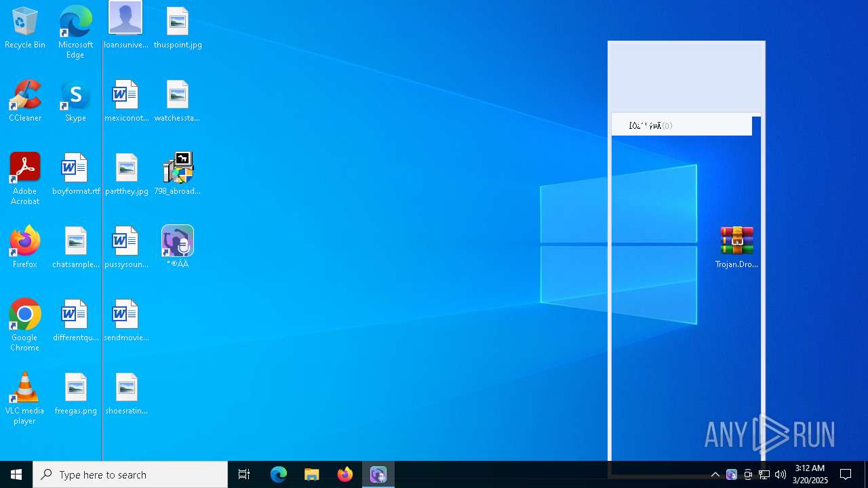Image resolution: width=868 pixels, height=488 pixels.
Task: Select the differentqu... Word document
Action: 75,321
